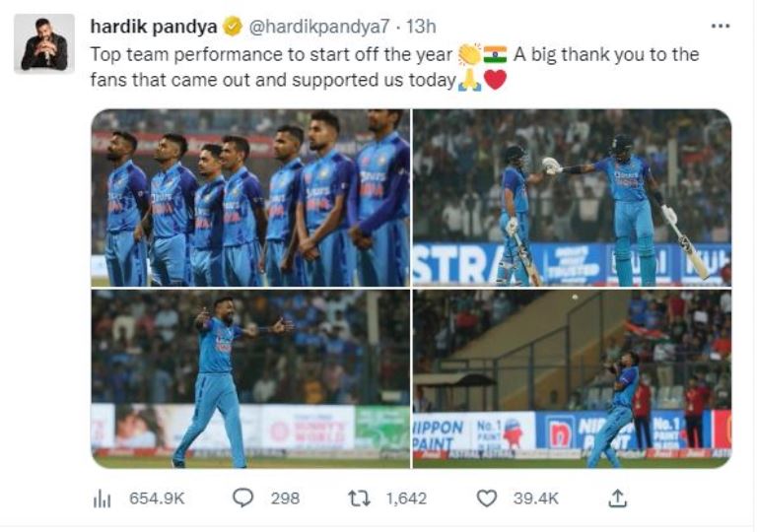Click the 654.9K views count

157,499
